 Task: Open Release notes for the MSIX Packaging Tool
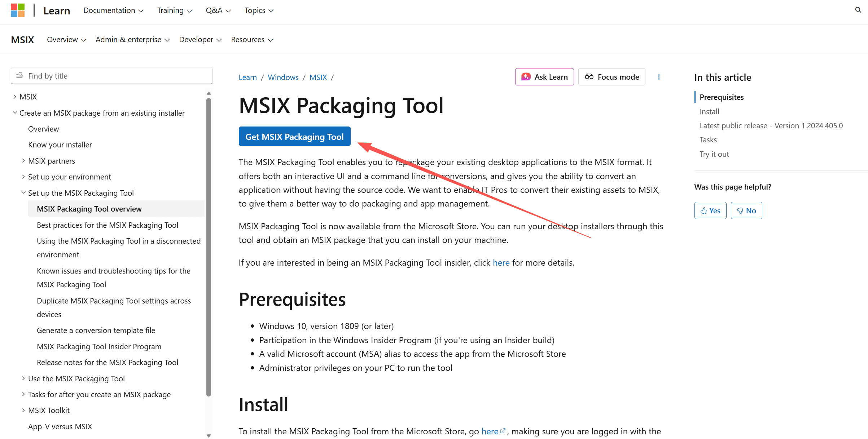tap(107, 363)
